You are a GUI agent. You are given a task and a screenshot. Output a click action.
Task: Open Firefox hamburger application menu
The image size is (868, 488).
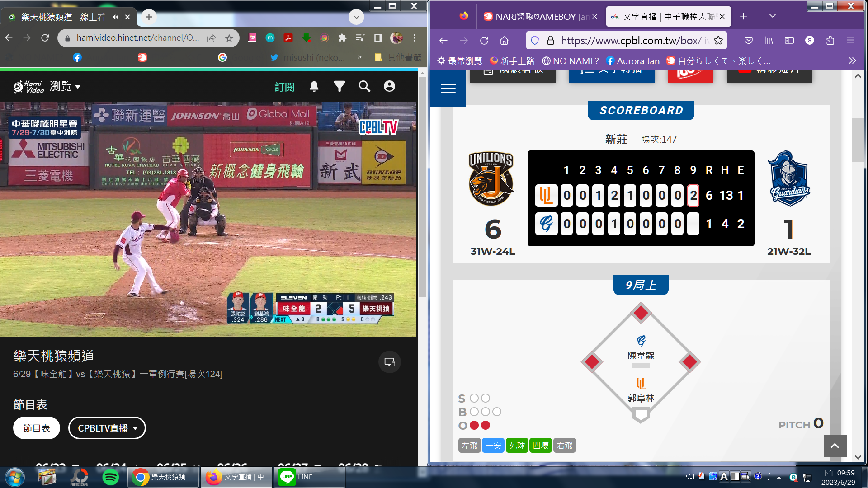(x=850, y=40)
